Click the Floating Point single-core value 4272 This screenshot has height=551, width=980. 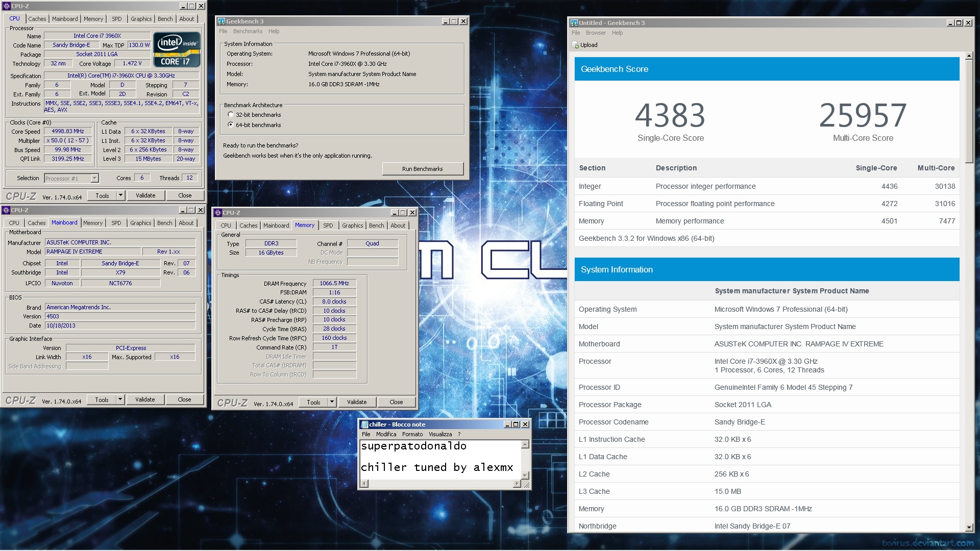889,204
